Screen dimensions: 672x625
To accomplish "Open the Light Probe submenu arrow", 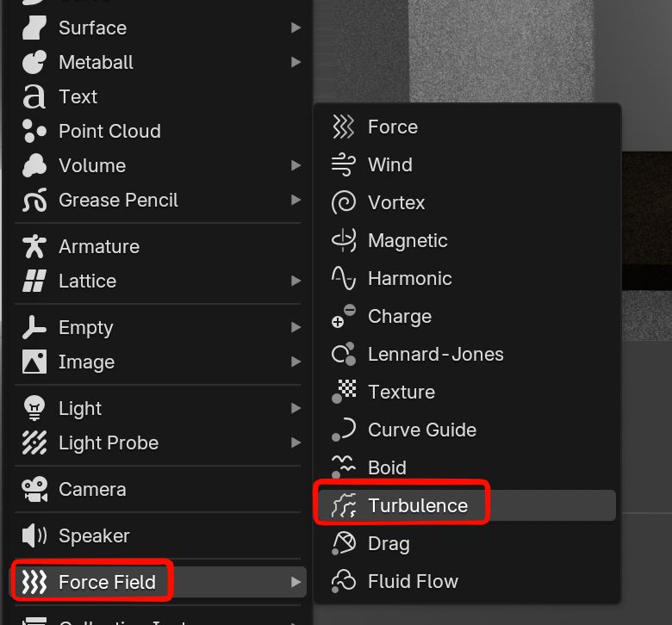I will (x=296, y=443).
